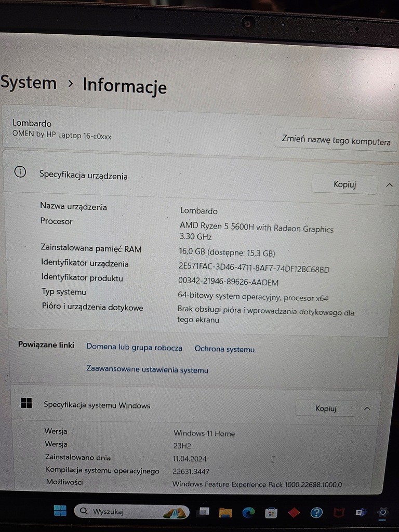Click the Informacje page heading
The width and height of the screenshot is (399, 532).
(x=125, y=86)
